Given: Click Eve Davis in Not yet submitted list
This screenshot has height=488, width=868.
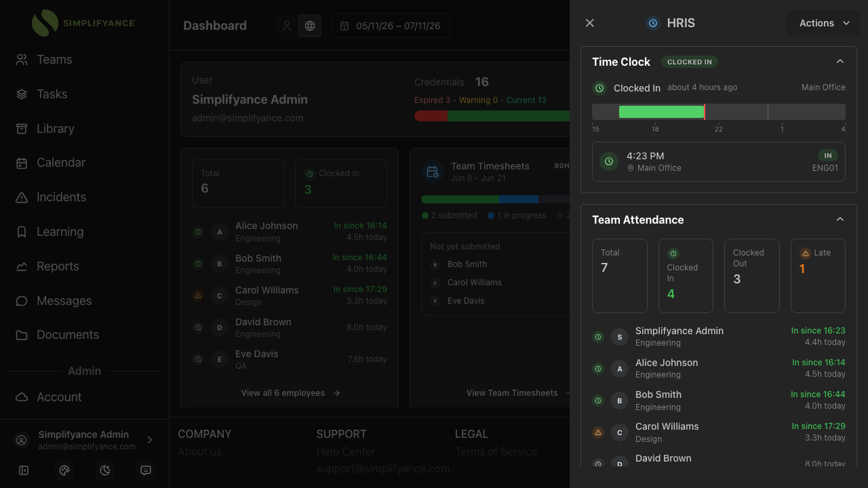Looking at the screenshot, I should point(466,301).
